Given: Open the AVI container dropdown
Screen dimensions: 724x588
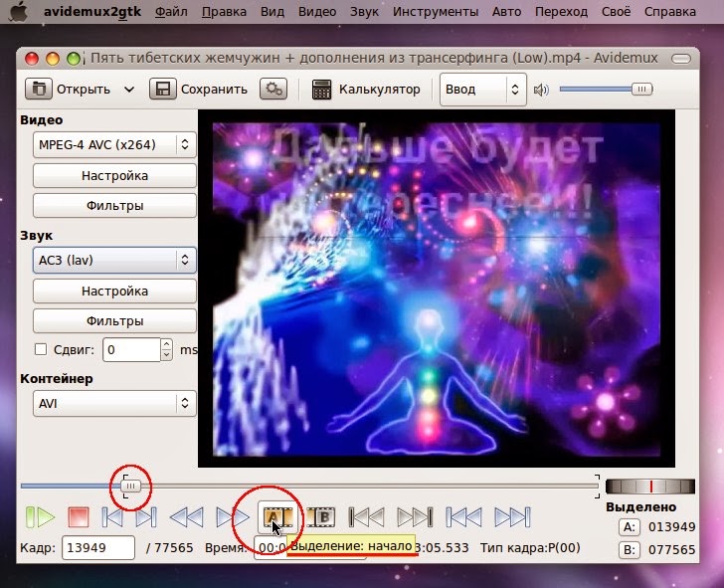Looking at the screenshot, I should click(114, 403).
